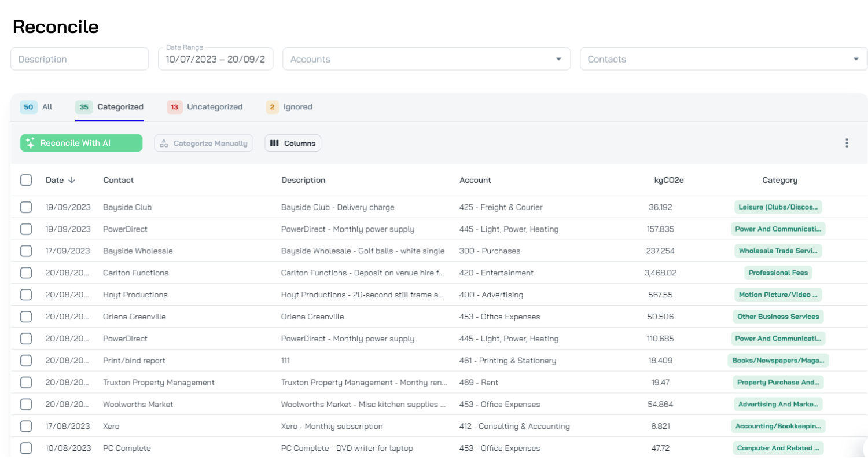Screen dimensions: 868x463
Task: Select the Hoyt Productions row checkbox
Action: coord(26,295)
